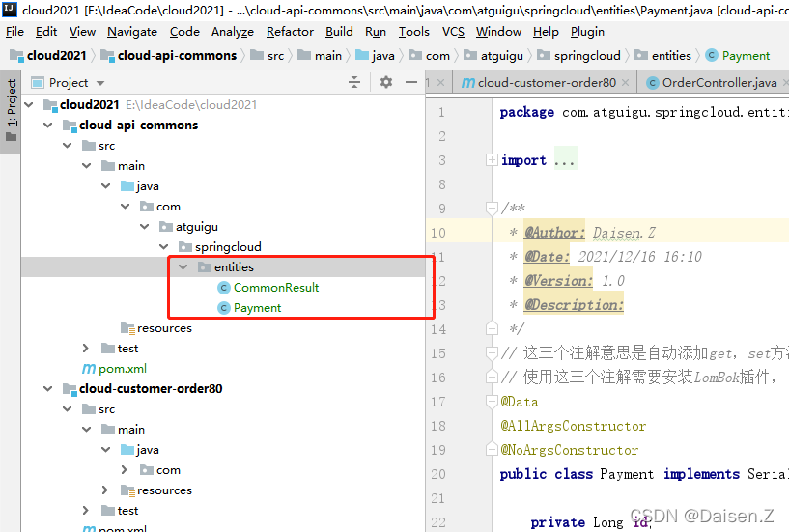Switch to OrderController.java editor tab
Viewport: 789px width, 532px height.
pos(712,82)
